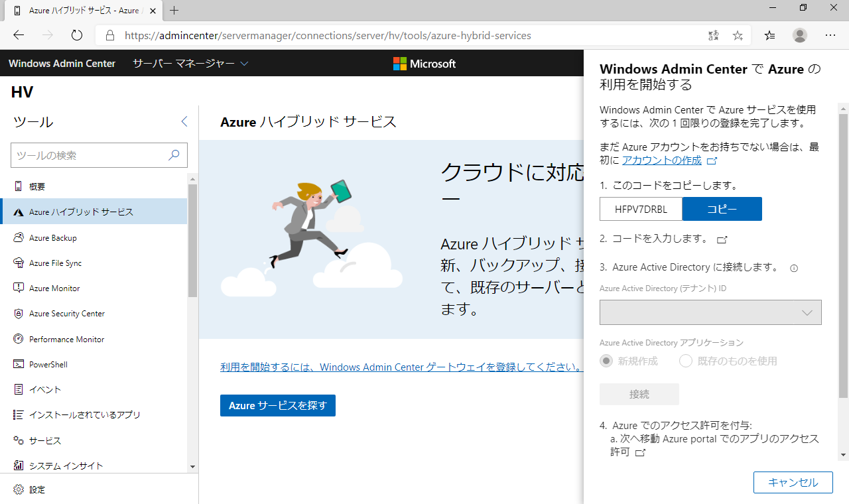Click the Microsoft logo in the header
Screen dimensions: 849x504
[x=424, y=64]
